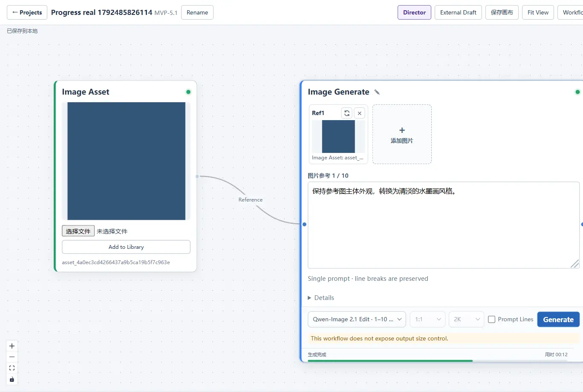Click the Image Generate node's left input handle
The width and height of the screenshot is (583, 392).
click(x=304, y=224)
